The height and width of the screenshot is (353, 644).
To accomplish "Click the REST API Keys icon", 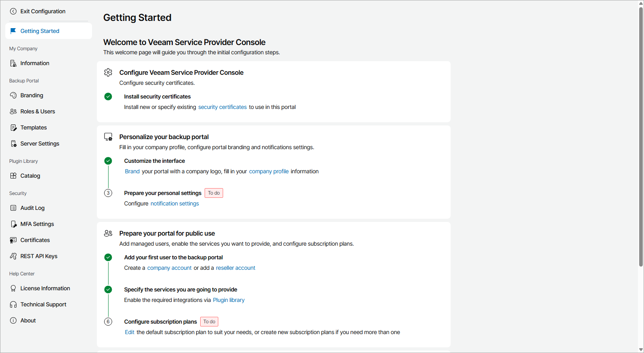I will click(13, 256).
